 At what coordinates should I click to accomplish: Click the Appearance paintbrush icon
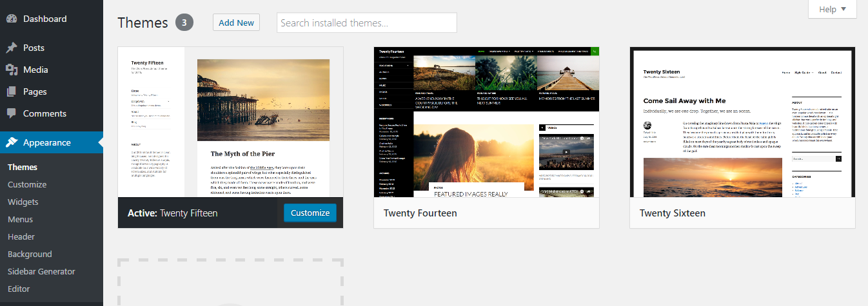point(12,142)
